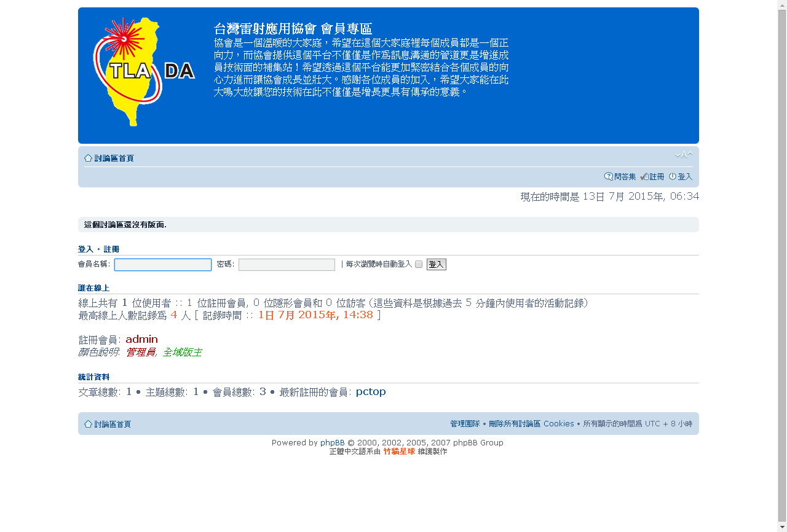Click the 全域版主 legend link

click(182, 353)
